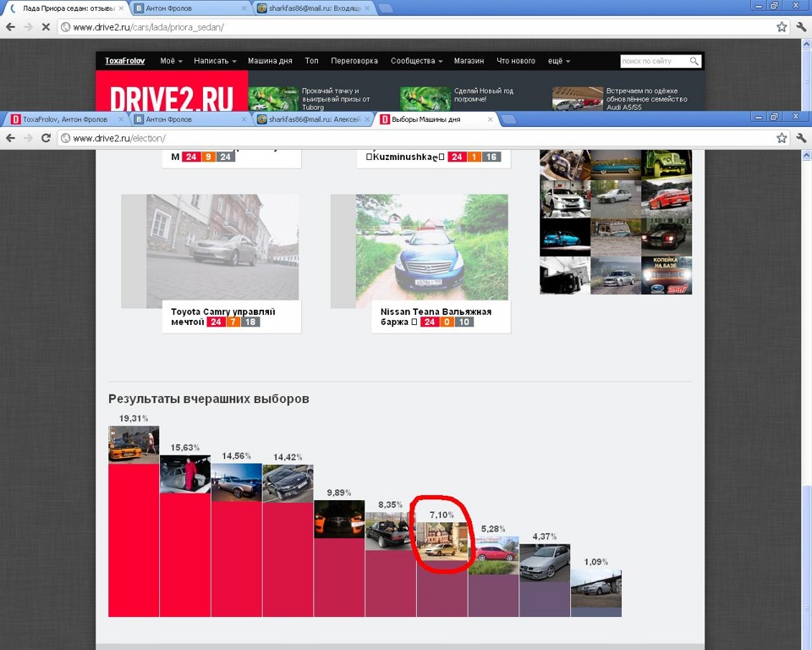
Task: Click the 19,31% winner car thumbnail
Action: [134, 444]
